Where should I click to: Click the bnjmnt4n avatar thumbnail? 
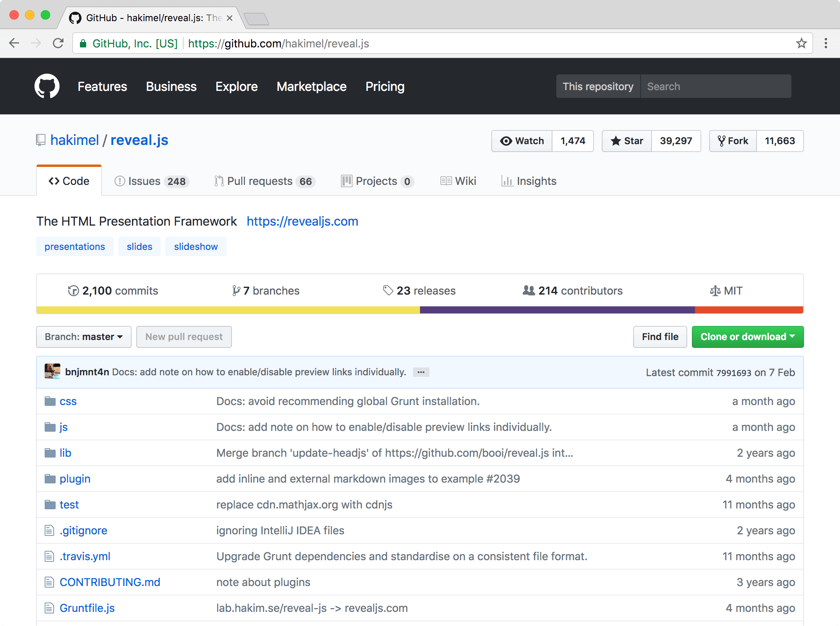coord(52,371)
